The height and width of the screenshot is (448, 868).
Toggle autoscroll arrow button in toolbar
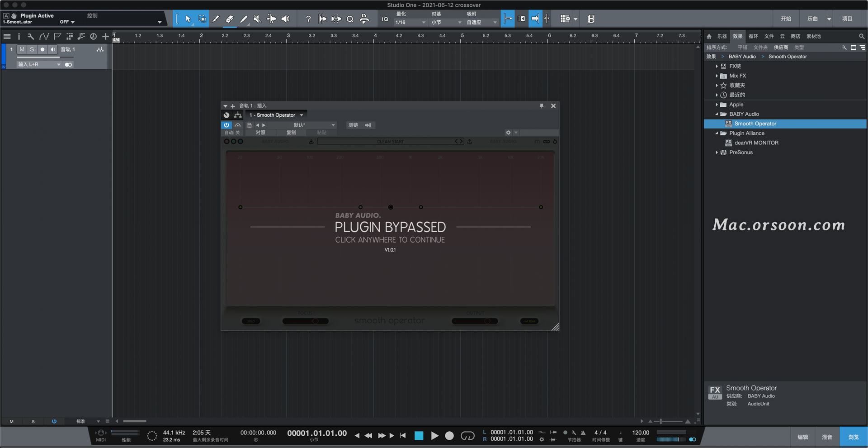pos(535,19)
